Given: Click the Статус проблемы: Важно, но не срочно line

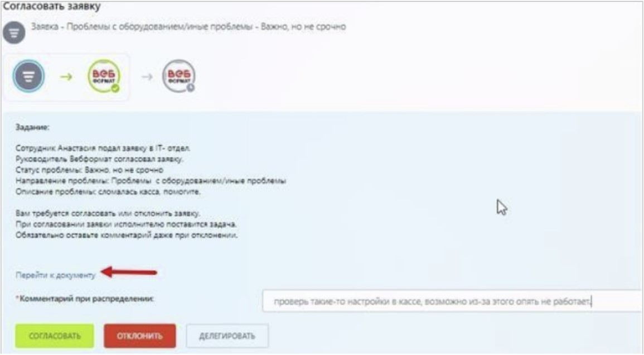Looking at the screenshot, I should (89, 170).
